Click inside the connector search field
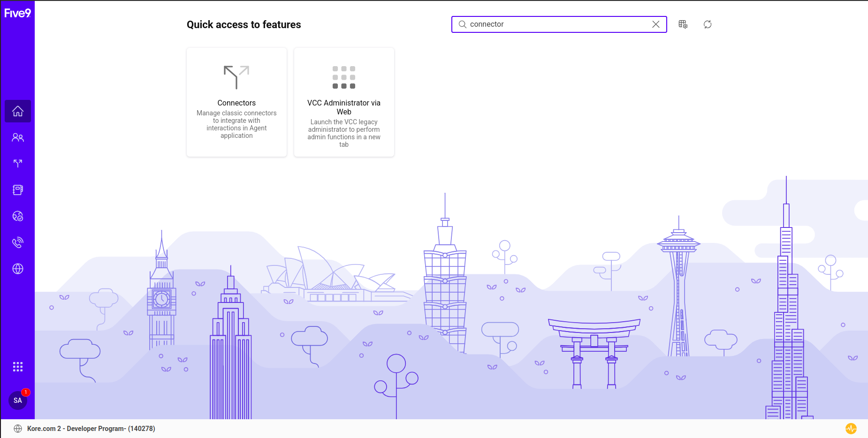 (x=559, y=24)
